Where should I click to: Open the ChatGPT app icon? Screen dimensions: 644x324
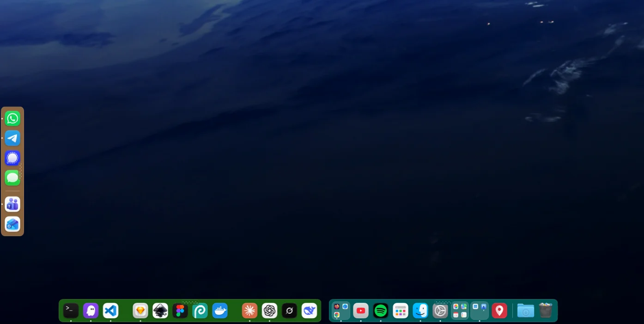tap(269, 311)
